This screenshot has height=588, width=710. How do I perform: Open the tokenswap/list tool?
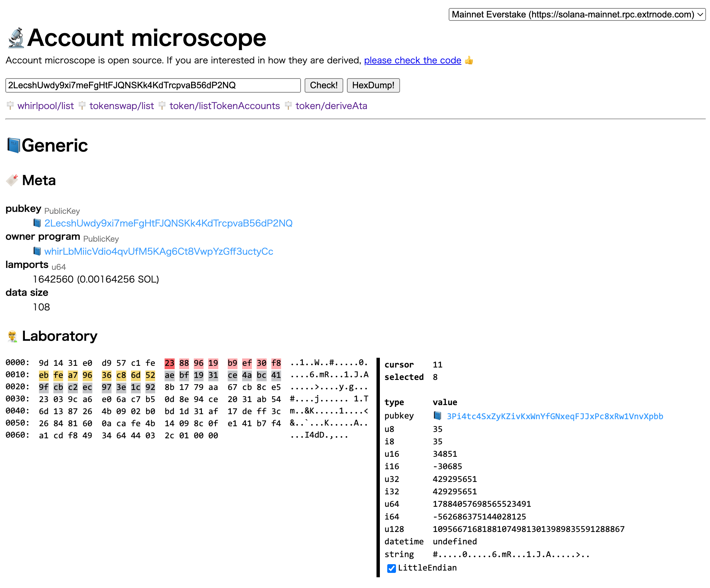(x=121, y=106)
